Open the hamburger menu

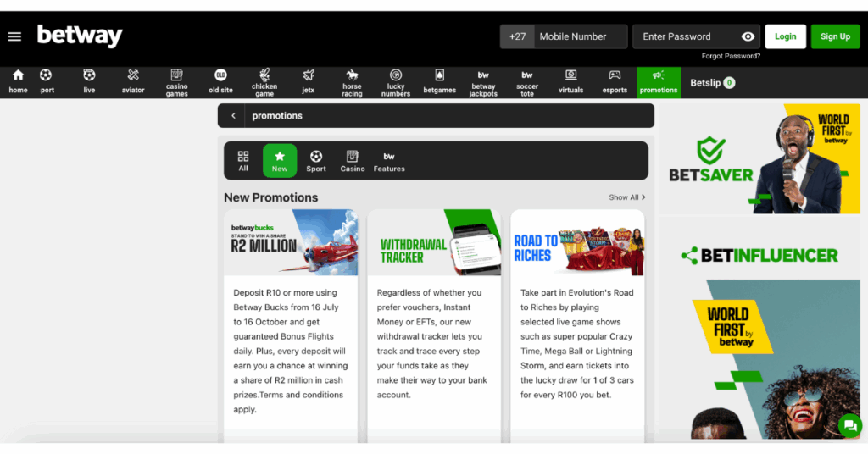pos(14,36)
